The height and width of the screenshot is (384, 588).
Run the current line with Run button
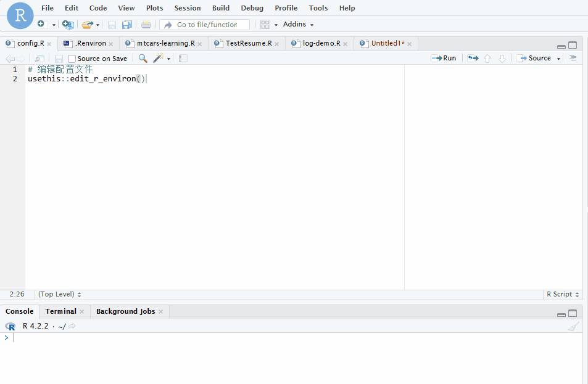click(444, 58)
